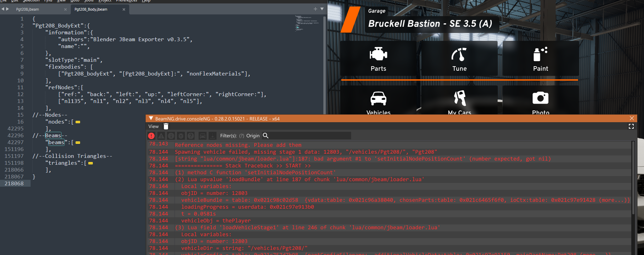Image resolution: width=644 pixels, height=255 pixels.
Task: Click the "Stack Traceback >> START >>" log line
Action: [243, 166]
